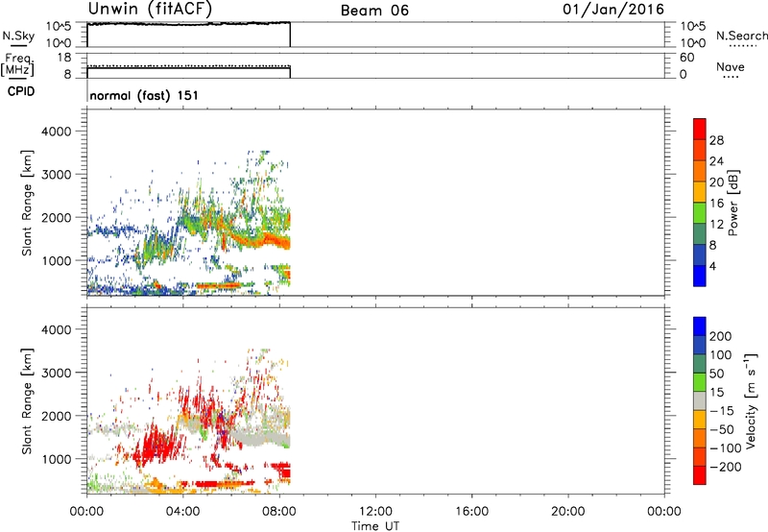This screenshot has width=768, height=532.
Task: Click the "3000" tick on the velocity panel
Action: pyautogui.click(x=56, y=373)
